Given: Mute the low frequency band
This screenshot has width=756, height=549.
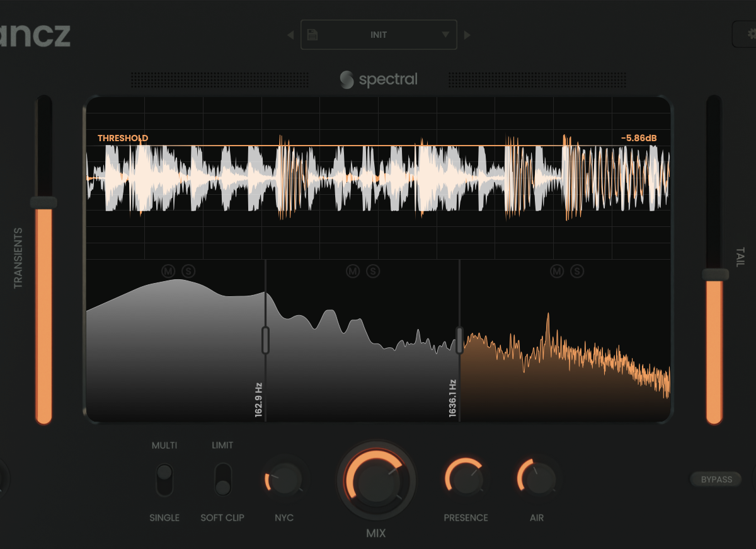Looking at the screenshot, I should [168, 271].
